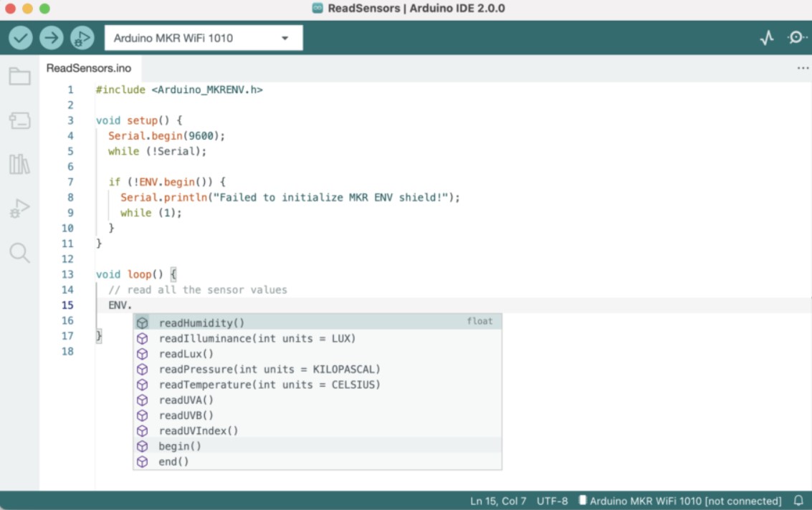Open the Boards Manager sidebar icon

tap(19, 120)
